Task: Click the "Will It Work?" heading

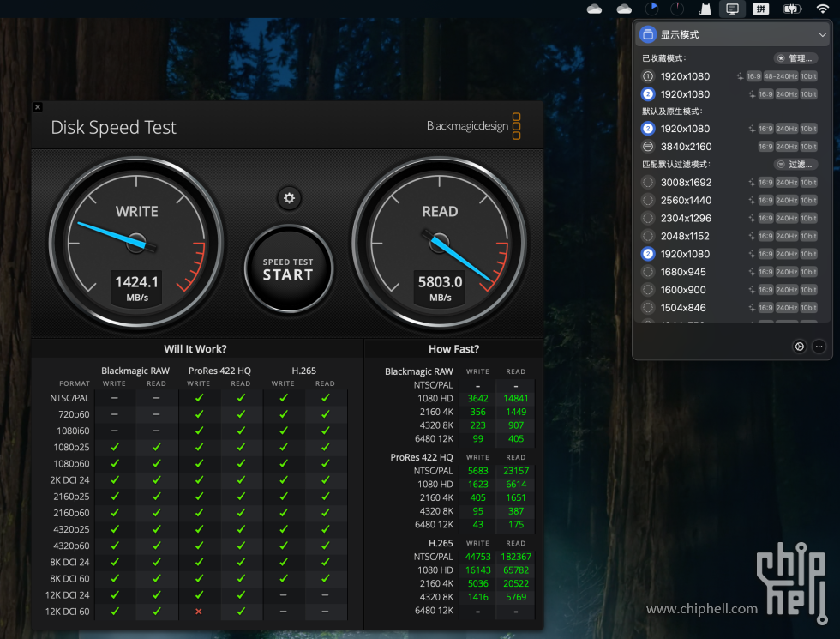Action: [x=195, y=349]
